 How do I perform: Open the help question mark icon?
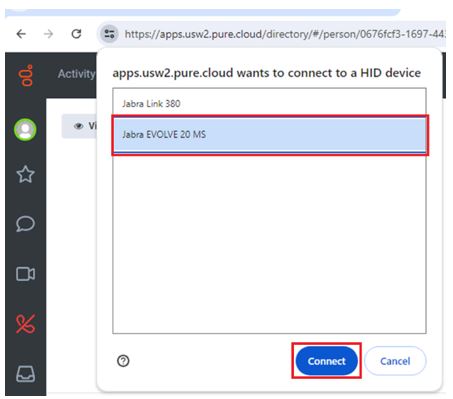tap(123, 361)
